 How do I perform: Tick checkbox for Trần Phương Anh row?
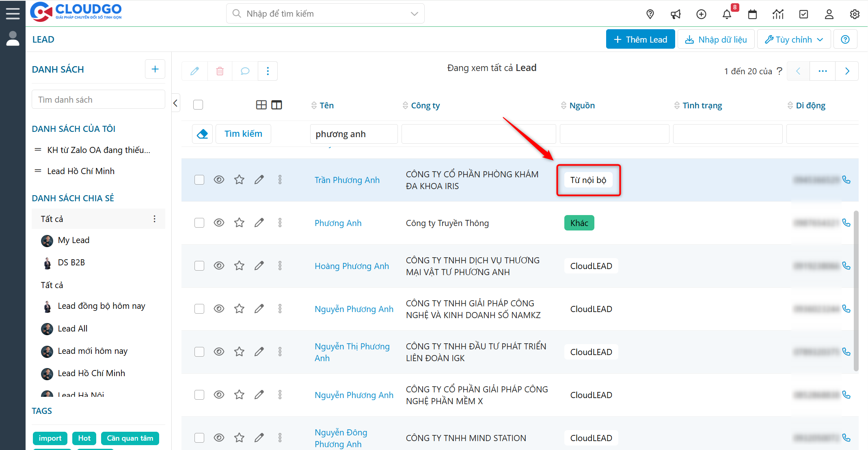click(199, 180)
